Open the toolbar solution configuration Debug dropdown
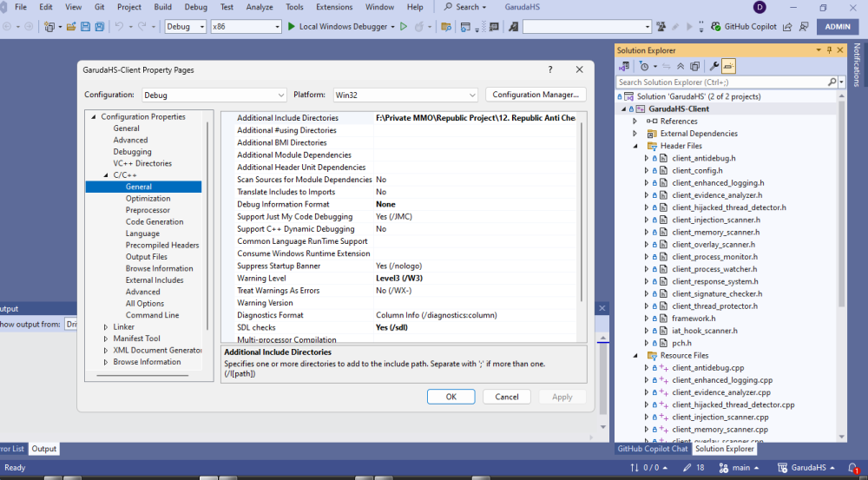The height and width of the screenshot is (480, 868). tap(186, 27)
